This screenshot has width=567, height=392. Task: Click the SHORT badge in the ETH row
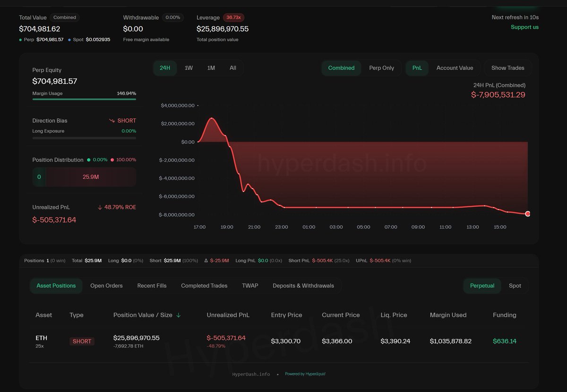click(x=81, y=341)
